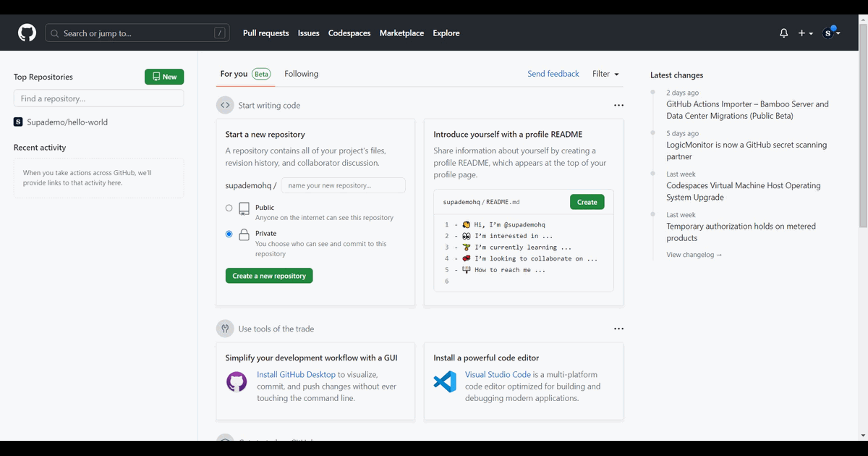
Task: Open Temporary authorization holds entry
Action: pos(741,232)
